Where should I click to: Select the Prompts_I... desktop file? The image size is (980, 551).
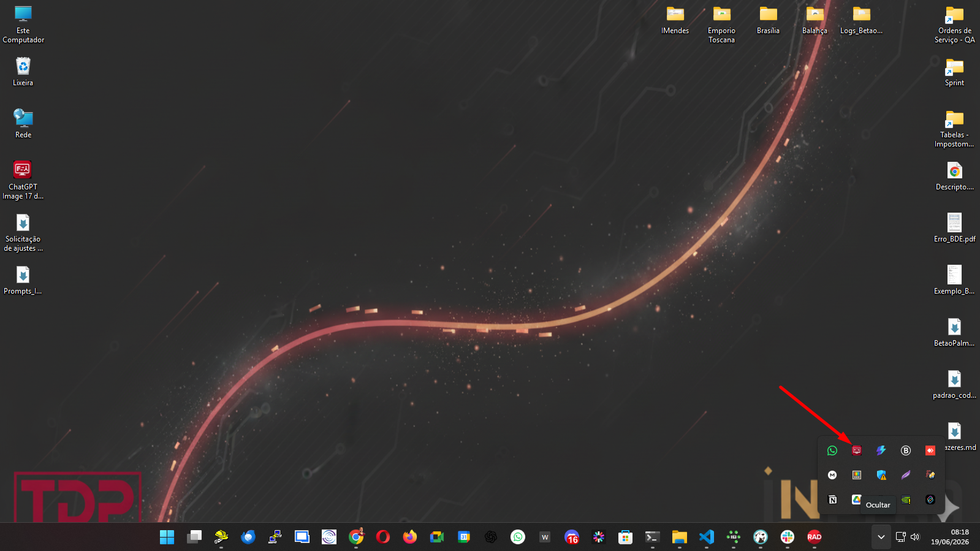click(x=23, y=280)
